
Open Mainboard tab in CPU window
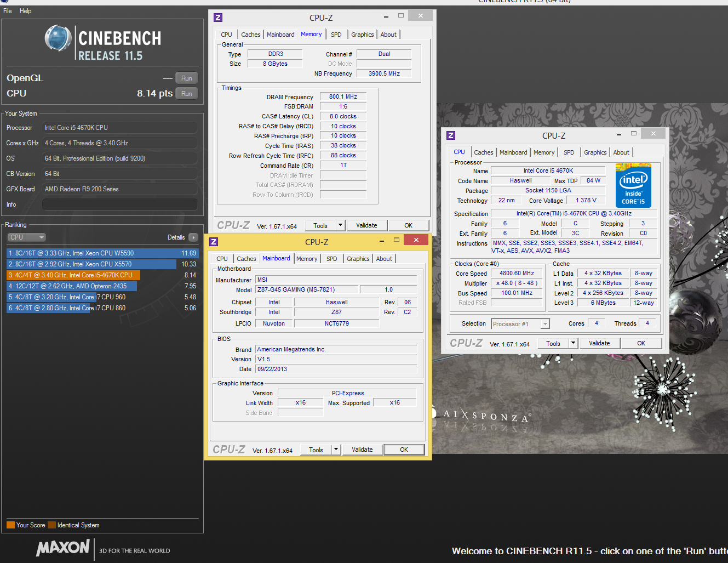pos(513,152)
